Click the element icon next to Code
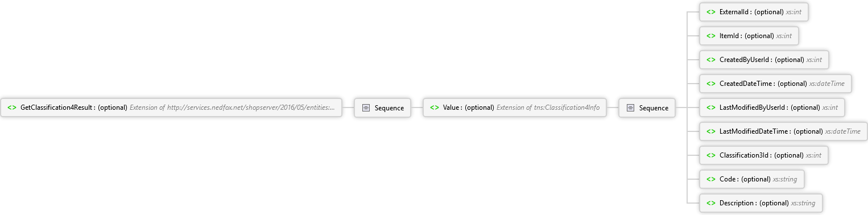The height and width of the screenshot is (215, 868). 711,179
